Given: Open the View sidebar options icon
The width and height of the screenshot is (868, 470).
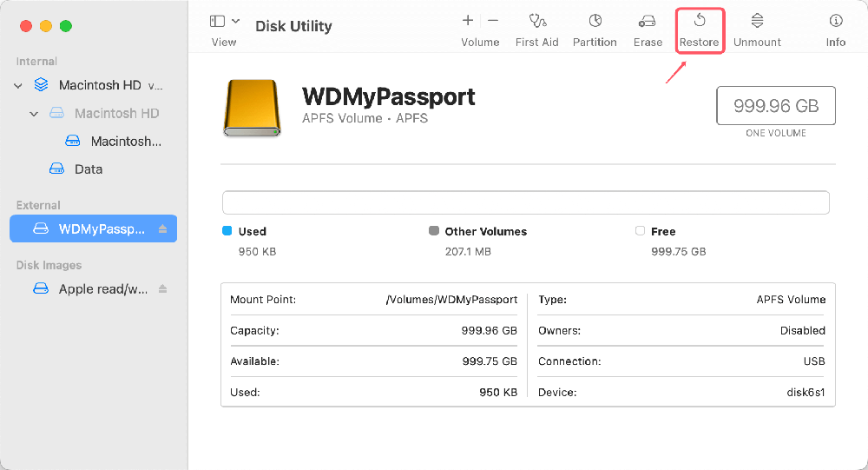Looking at the screenshot, I should pyautogui.click(x=217, y=21).
